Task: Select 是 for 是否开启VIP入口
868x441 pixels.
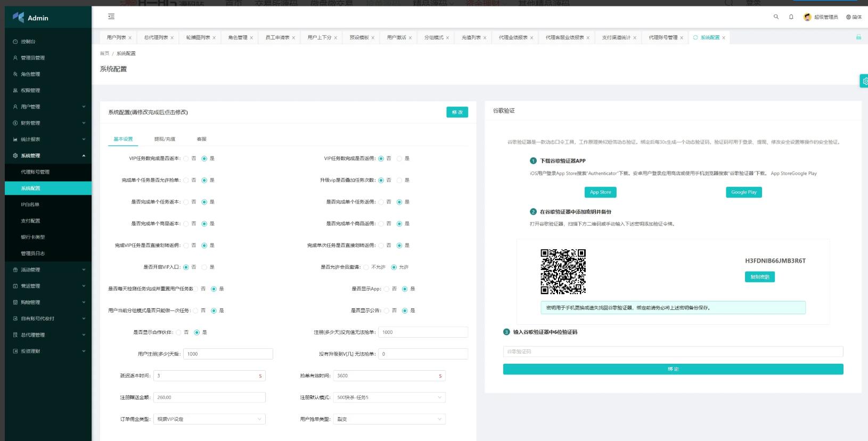Action: 204,267
